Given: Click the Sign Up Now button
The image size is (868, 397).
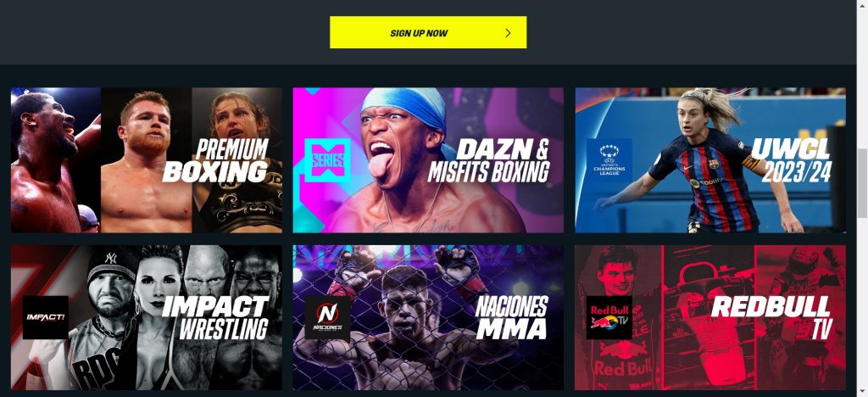Looking at the screenshot, I should (428, 32).
